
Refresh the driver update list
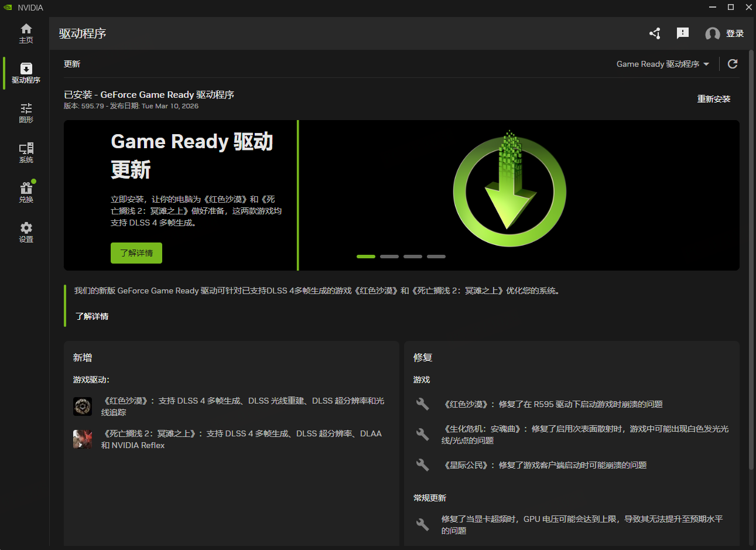point(733,64)
